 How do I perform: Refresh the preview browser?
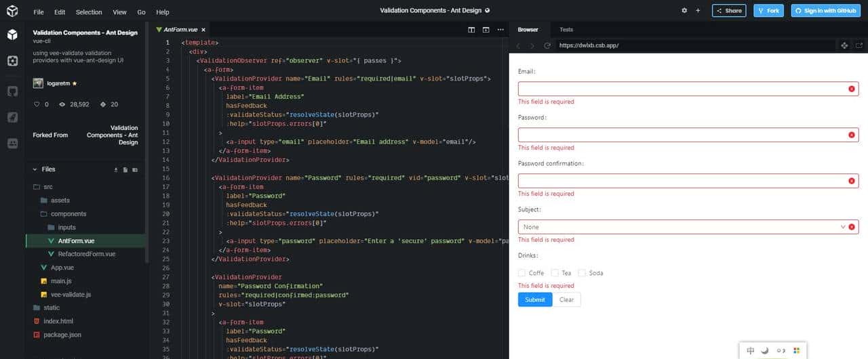[547, 45]
